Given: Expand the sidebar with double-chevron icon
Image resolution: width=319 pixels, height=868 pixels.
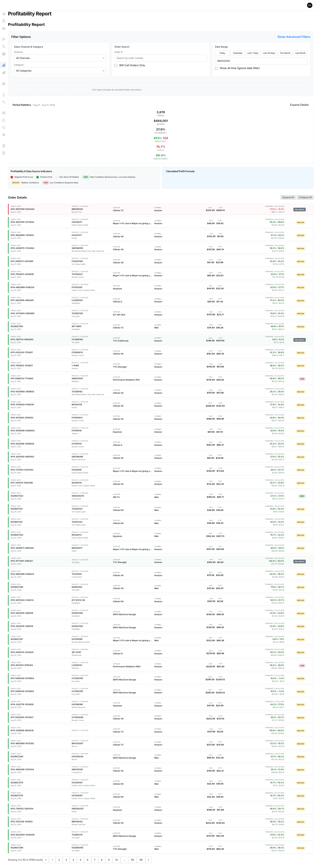Looking at the screenshot, I should (x=4, y=14).
